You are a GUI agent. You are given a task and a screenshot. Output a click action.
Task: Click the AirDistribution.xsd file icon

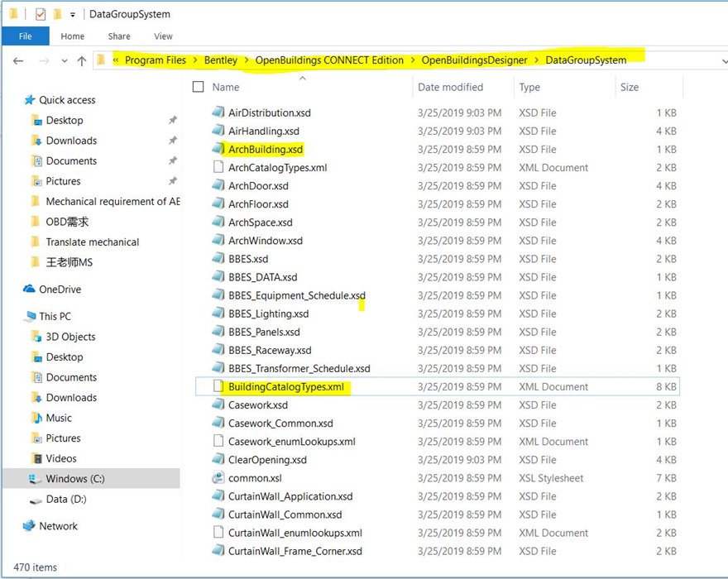coord(218,112)
